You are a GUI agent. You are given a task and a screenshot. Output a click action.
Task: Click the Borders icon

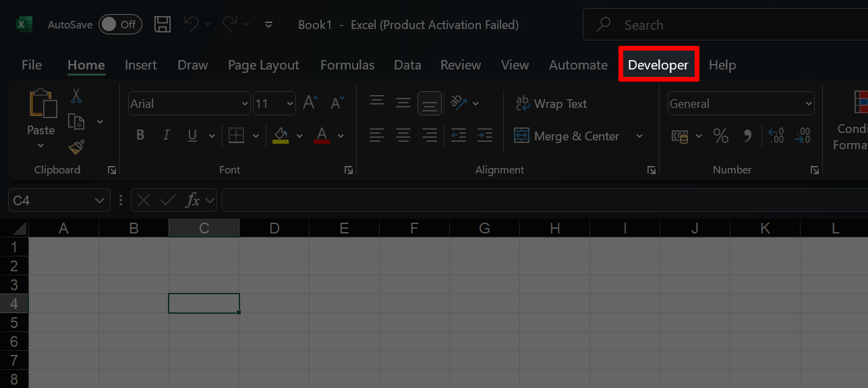pyautogui.click(x=236, y=135)
